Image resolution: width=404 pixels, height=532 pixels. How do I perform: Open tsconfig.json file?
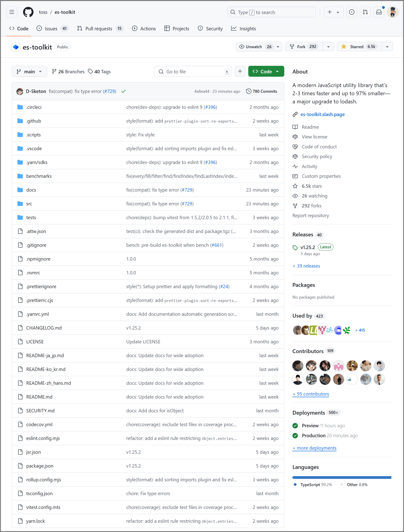point(39,493)
